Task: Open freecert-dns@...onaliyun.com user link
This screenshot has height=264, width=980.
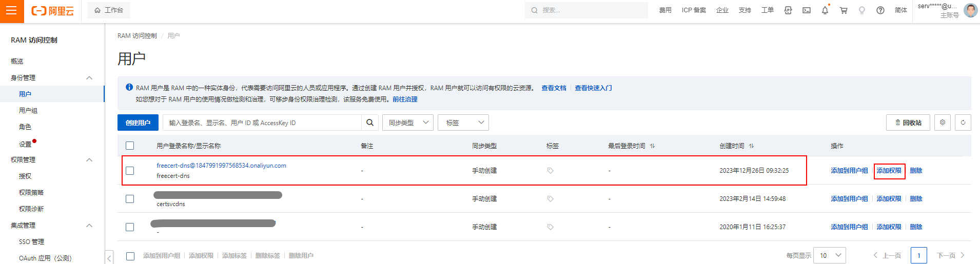Action: (x=221, y=166)
